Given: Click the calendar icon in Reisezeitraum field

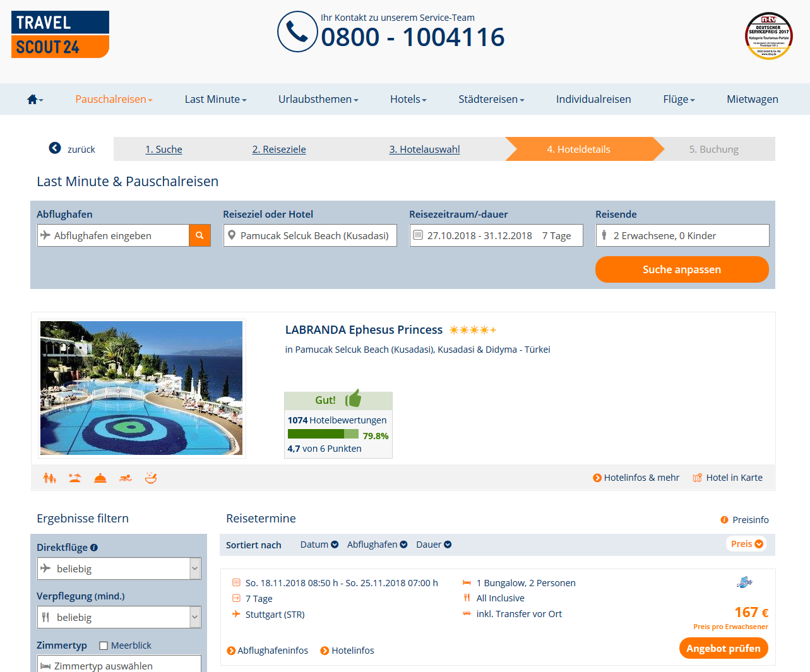Looking at the screenshot, I should coord(417,235).
